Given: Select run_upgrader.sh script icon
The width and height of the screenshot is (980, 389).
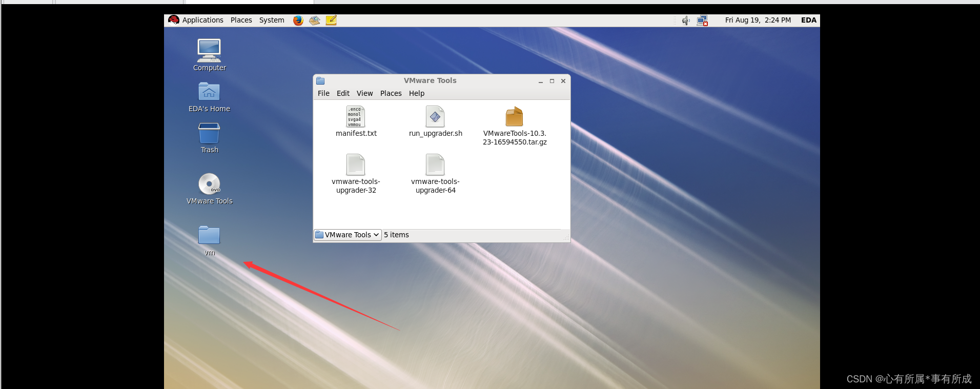Looking at the screenshot, I should point(435,116).
